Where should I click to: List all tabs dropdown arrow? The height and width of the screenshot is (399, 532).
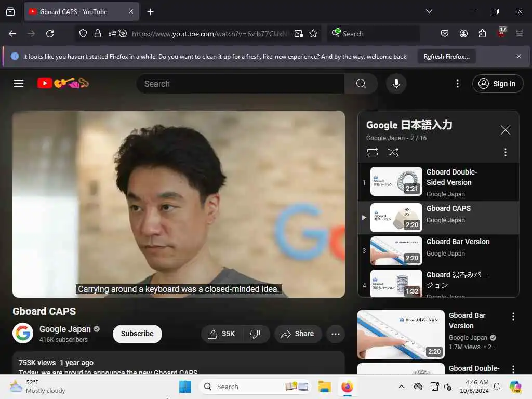point(429,11)
